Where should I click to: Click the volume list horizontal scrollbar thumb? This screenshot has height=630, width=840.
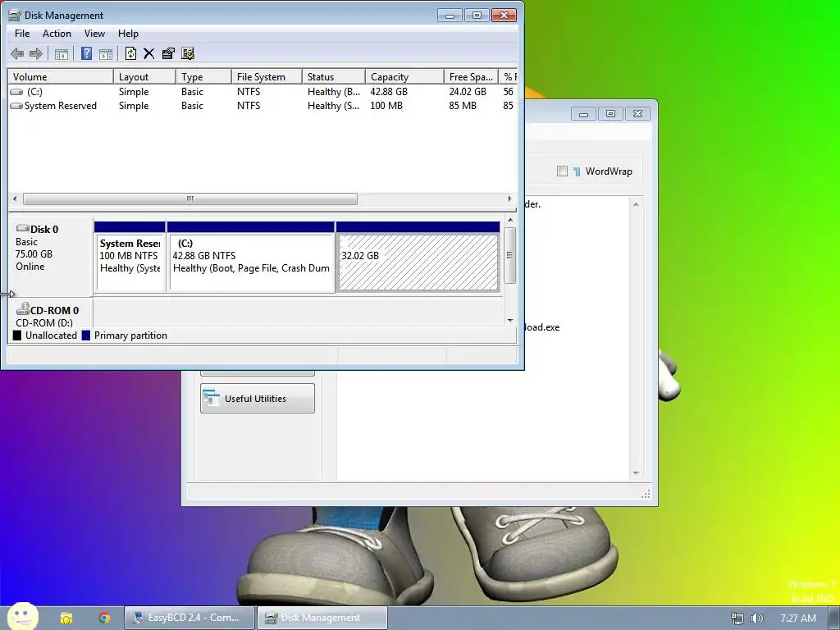pyautogui.click(x=190, y=199)
